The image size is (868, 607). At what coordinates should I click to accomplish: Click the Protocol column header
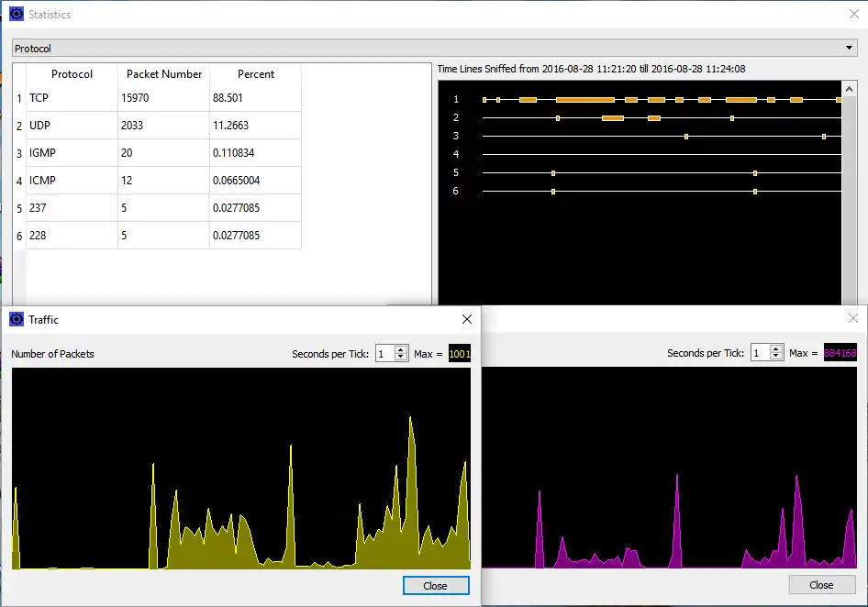71,74
